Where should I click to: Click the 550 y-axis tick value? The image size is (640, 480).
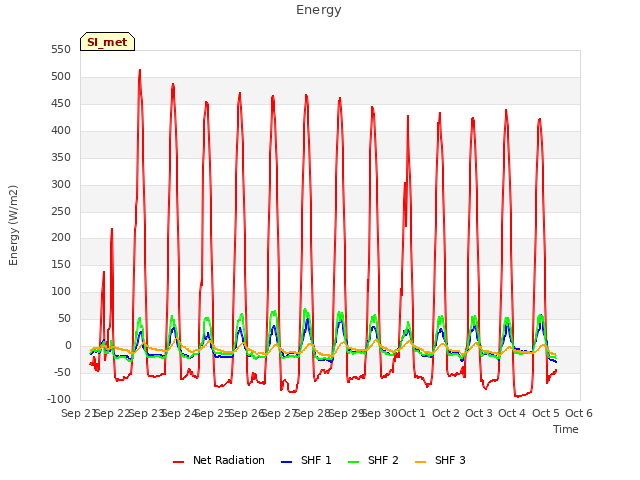pos(61,50)
